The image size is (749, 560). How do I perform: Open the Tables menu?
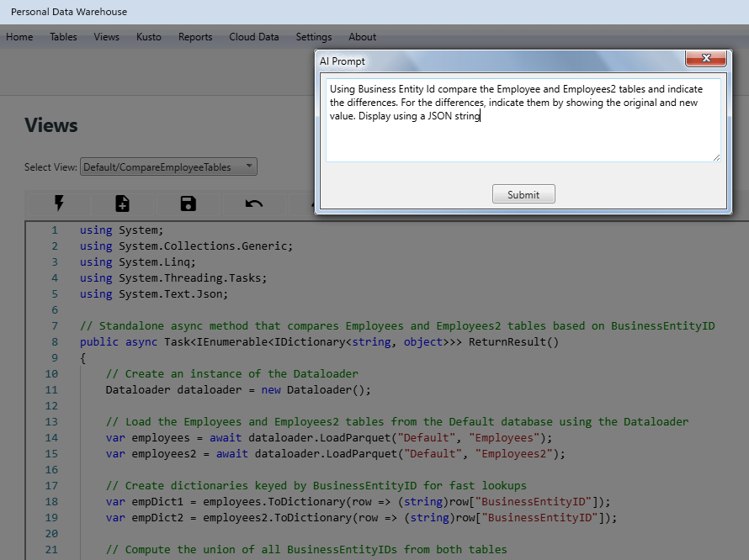pos(63,37)
